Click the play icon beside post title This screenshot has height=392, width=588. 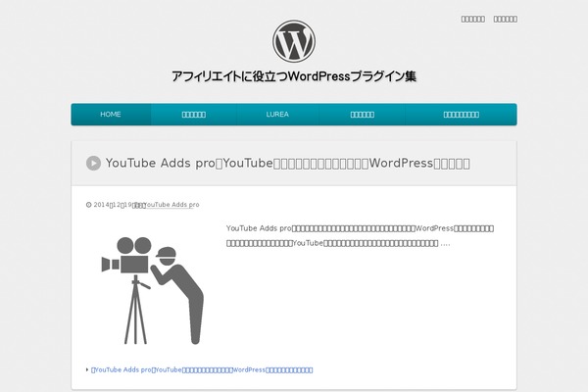coord(93,164)
